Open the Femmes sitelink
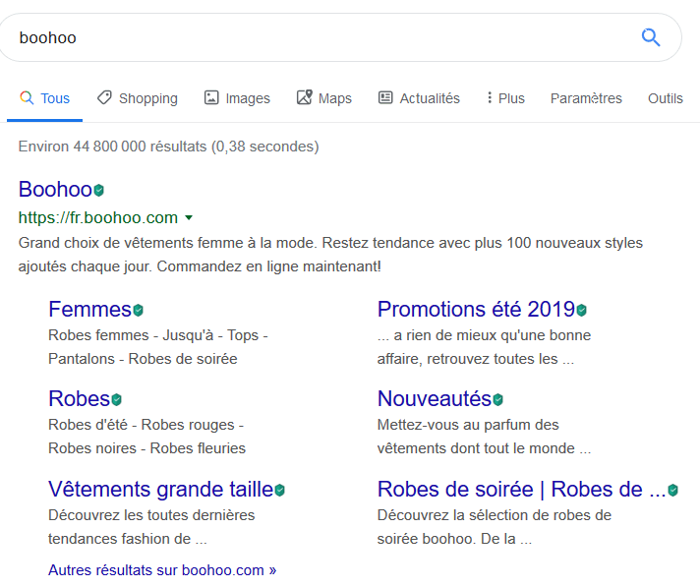This screenshot has width=700, height=588. pyautogui.click(x=89, y=310)
